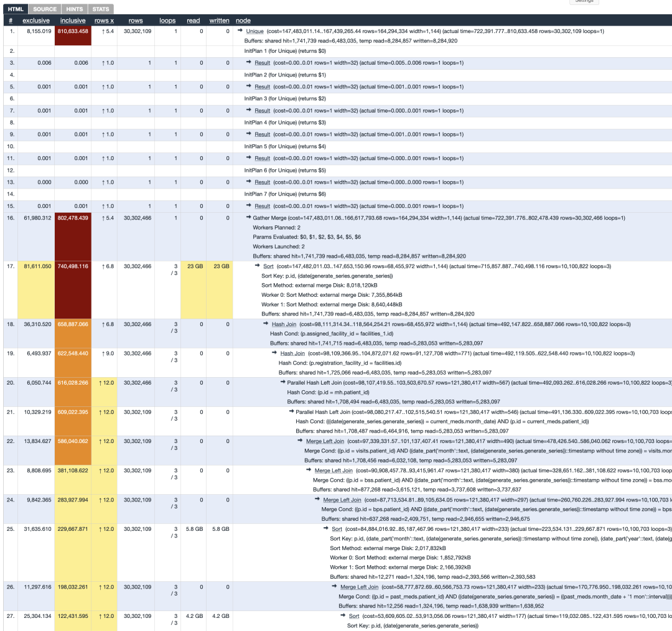
Task: Click arrow icon before row 20 Parallel Hash Left Join
Action: (283, 382)
